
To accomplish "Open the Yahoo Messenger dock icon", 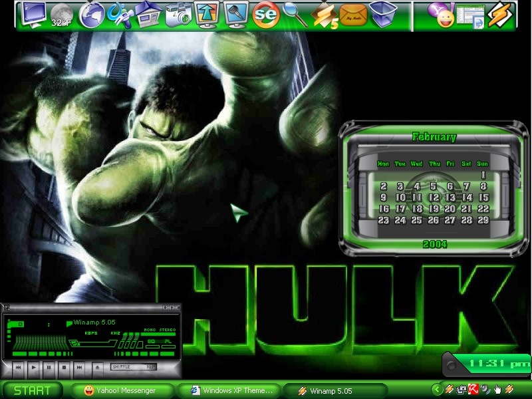I will [441, 15].
